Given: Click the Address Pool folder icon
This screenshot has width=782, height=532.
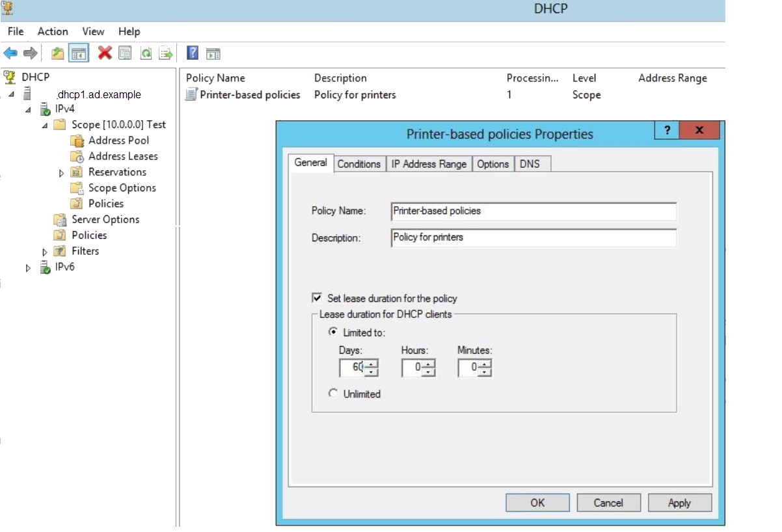Looking at the screenshot, I should click(x=77, y=140).
